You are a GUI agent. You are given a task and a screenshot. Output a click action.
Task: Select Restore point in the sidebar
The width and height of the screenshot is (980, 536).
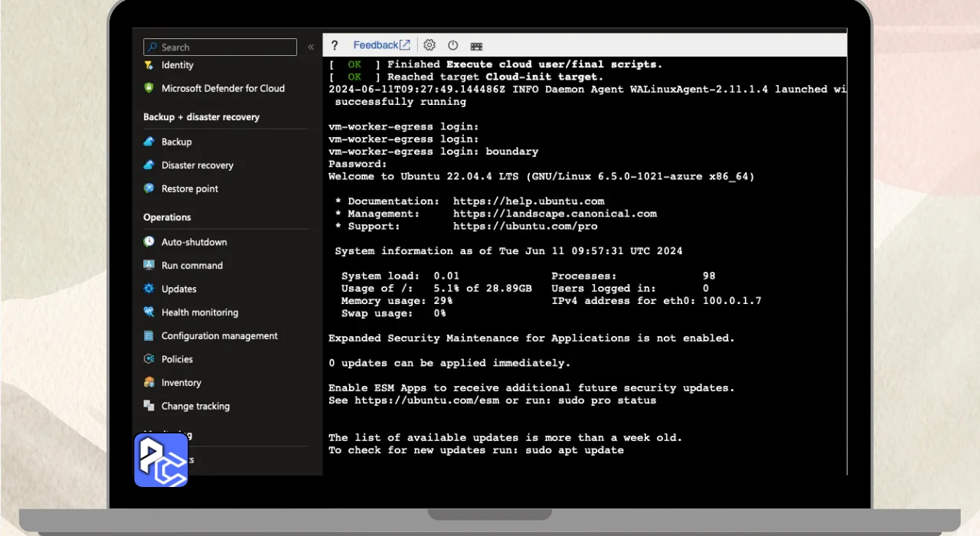point(189,189)
